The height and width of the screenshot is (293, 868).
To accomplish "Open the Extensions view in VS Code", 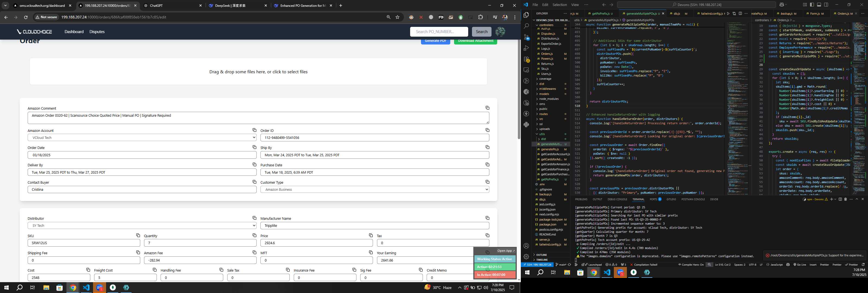I will [x=526, y=59].
